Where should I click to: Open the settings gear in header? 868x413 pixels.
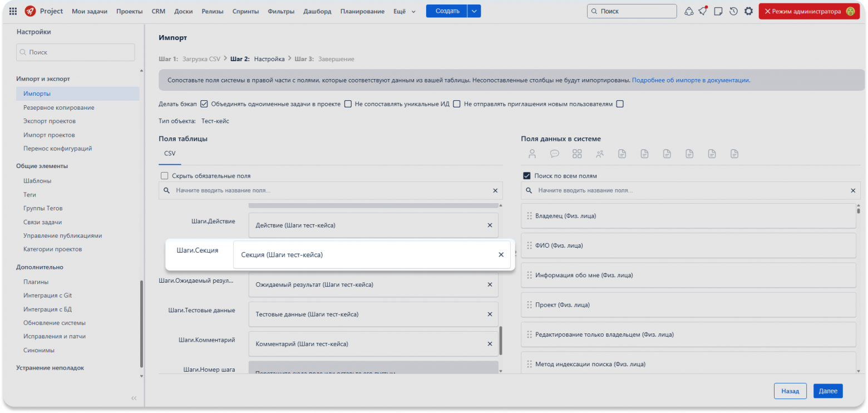pyautogui.click(x=748, y=11)
